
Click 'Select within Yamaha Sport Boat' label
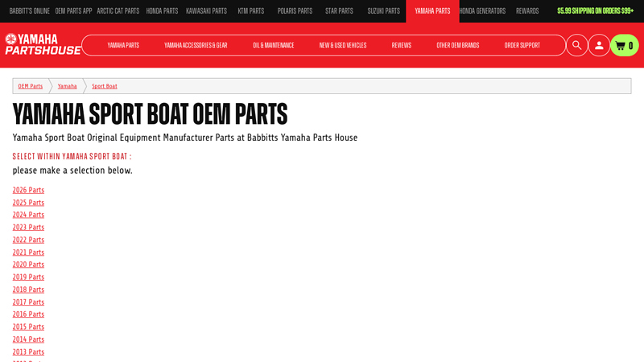[x=72, y=156]
